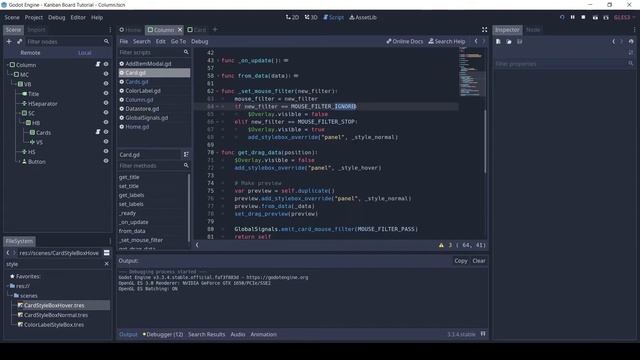Toggle visibility of VB node
640x360 pixels.
click(x=106, y=84)
